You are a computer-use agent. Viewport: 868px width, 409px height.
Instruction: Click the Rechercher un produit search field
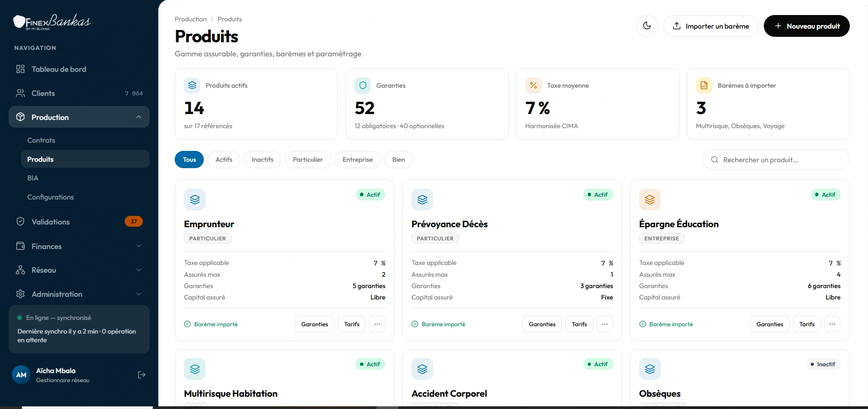click(776, 160)
